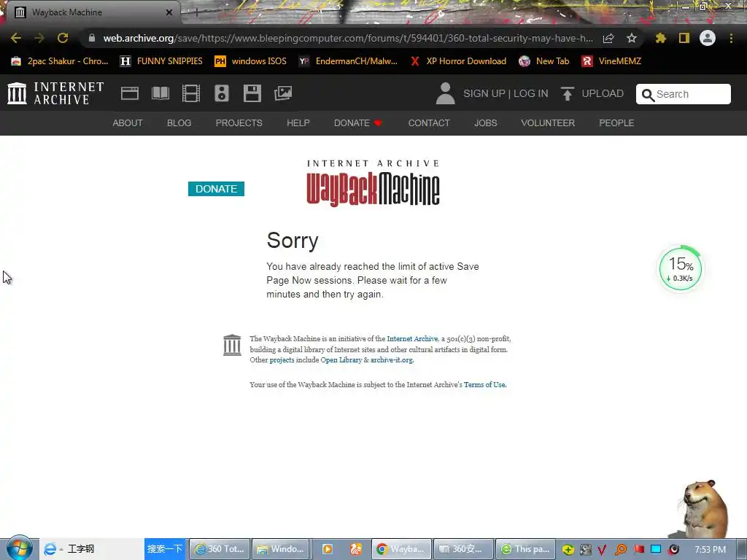Open the Texts book icon

point(160,93)
